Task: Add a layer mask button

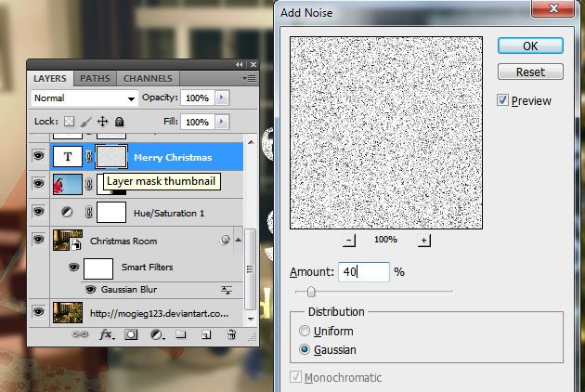Action: click(x=131, y=334)
